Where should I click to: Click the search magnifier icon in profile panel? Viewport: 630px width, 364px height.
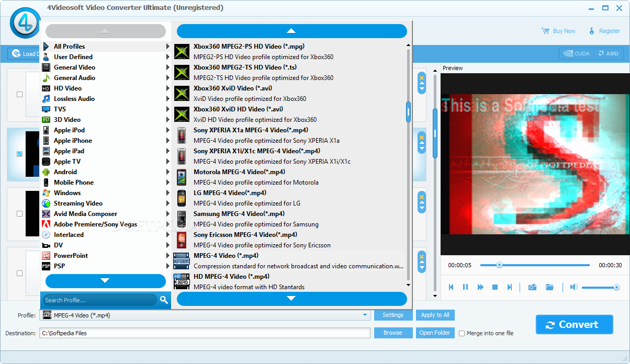click(164, 300)
